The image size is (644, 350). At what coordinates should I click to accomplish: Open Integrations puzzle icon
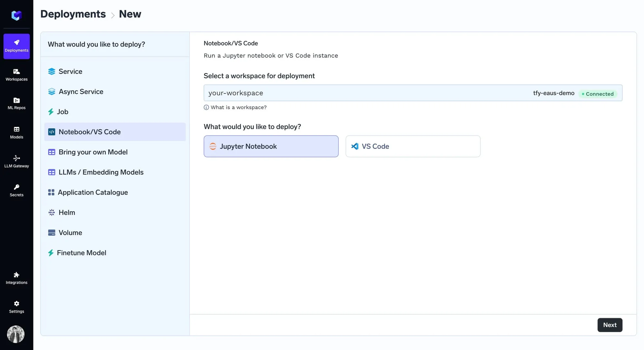click(x=16, y=278)
